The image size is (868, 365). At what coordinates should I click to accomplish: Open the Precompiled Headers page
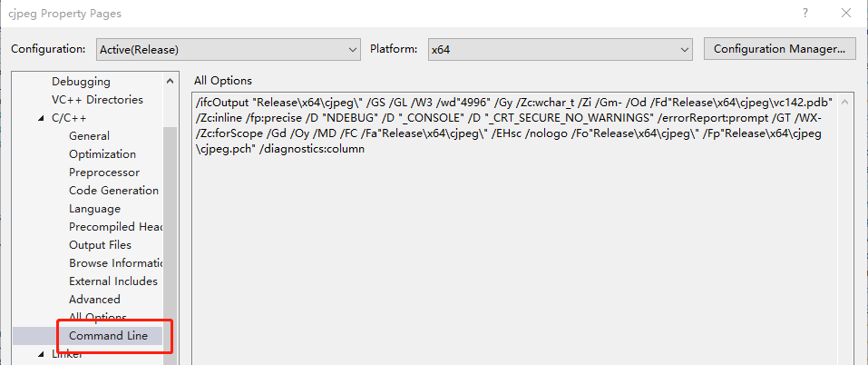point(114,227)
